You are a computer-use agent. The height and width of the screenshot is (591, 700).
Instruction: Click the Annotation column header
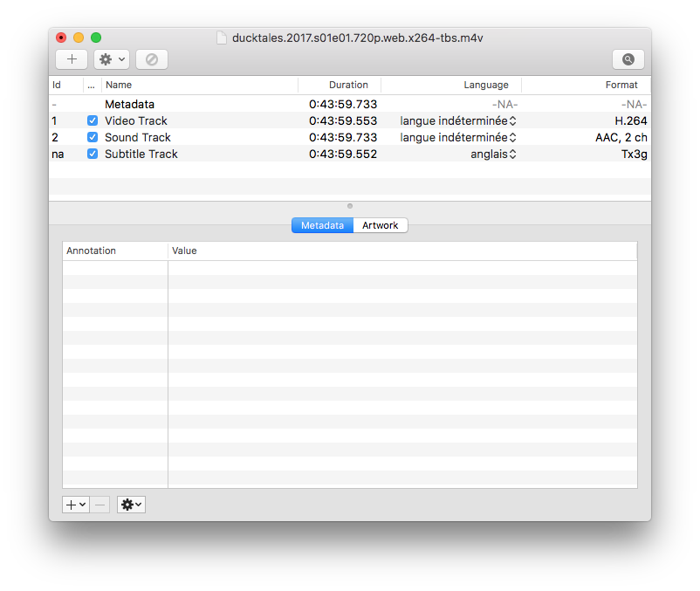point(115,251)
